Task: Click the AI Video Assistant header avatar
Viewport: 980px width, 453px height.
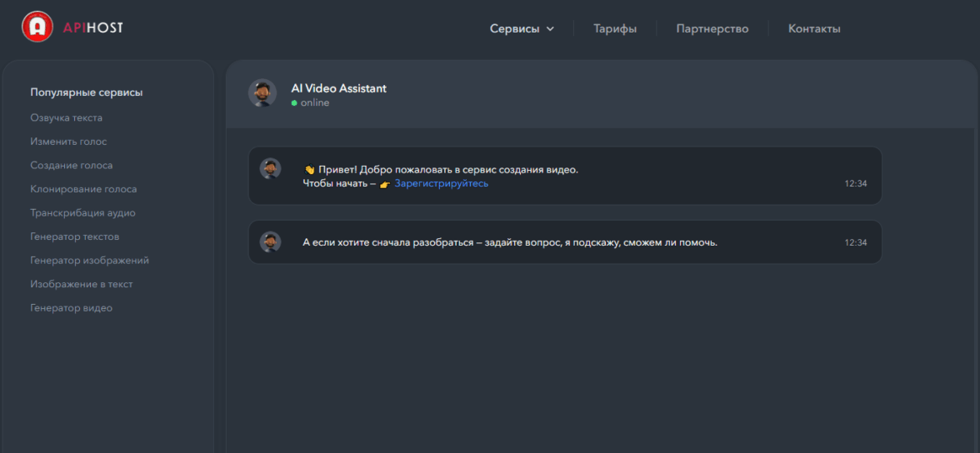Action: [262, 93]
